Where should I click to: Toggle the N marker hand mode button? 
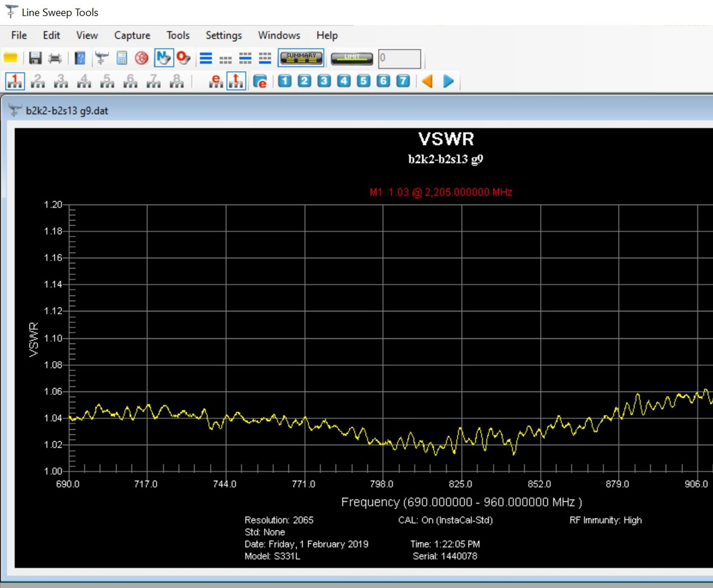click(164, 58)
